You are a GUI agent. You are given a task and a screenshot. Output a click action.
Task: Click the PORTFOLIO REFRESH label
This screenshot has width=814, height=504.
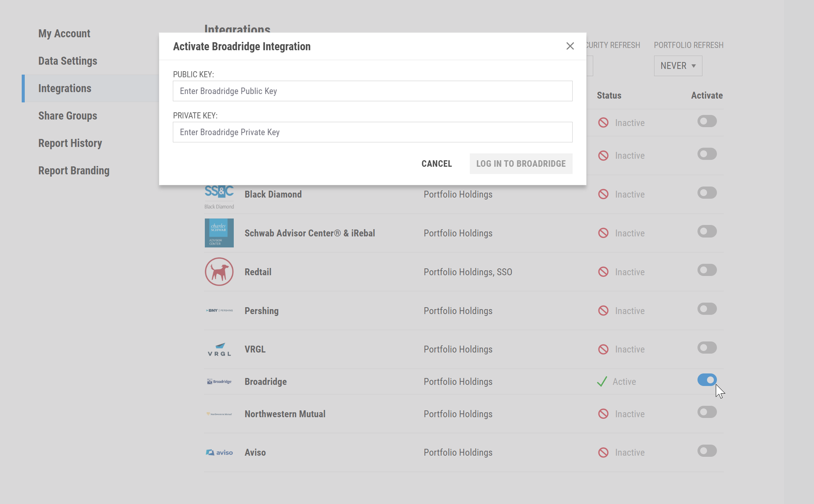coord(688,45)
